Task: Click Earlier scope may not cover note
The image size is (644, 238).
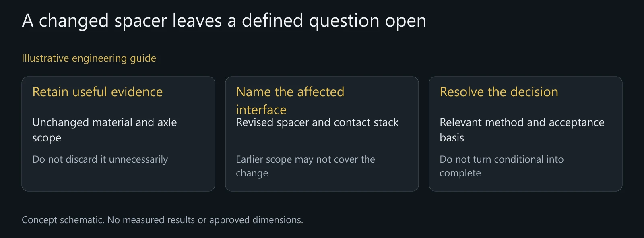Action: click(x=305, y=166)
